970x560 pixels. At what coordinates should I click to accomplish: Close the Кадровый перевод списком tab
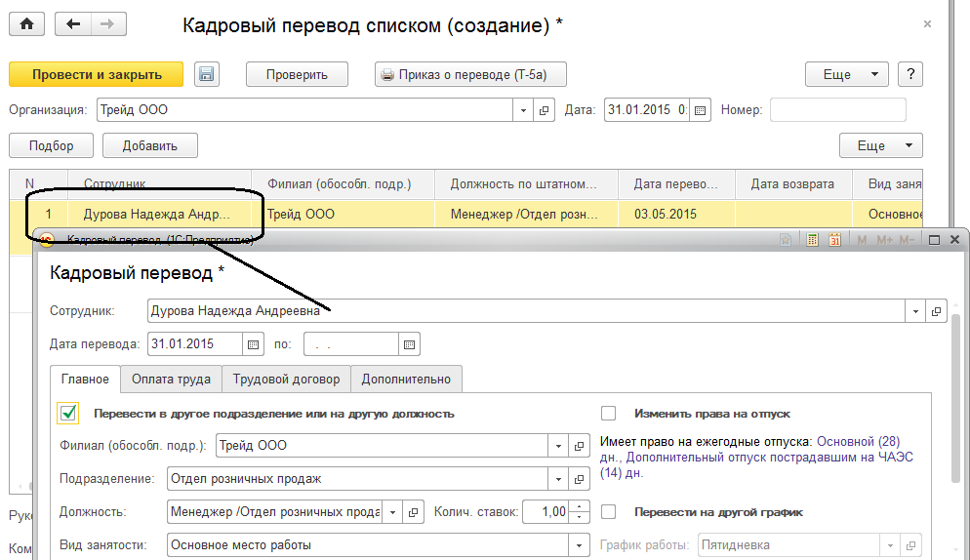(927, 24)
